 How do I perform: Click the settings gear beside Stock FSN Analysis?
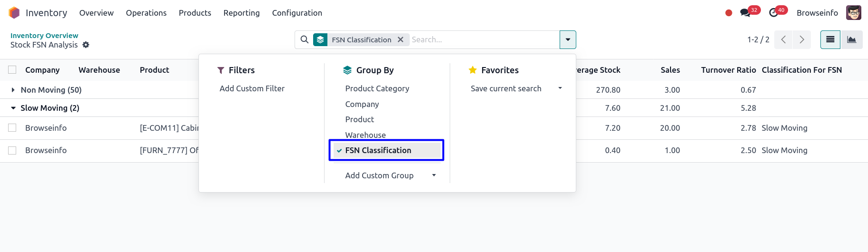[86, 45]
